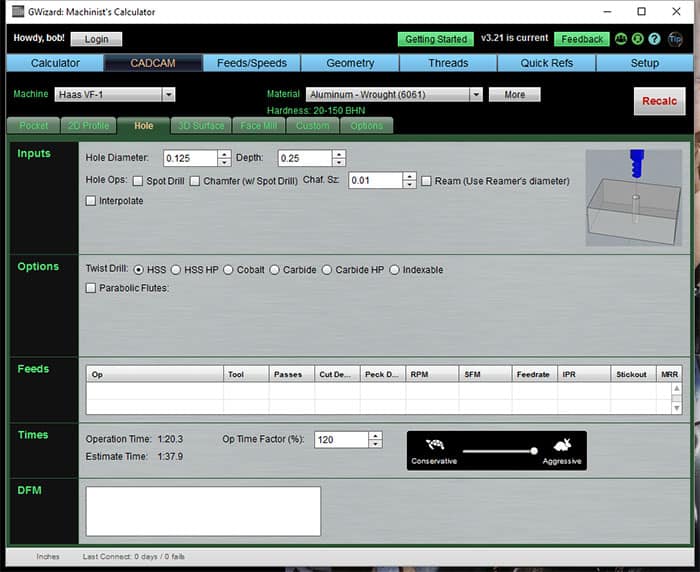This screenshot has width=700, height=572.
Task: Increase Depth with up arrow
Action: pos(339,154)
